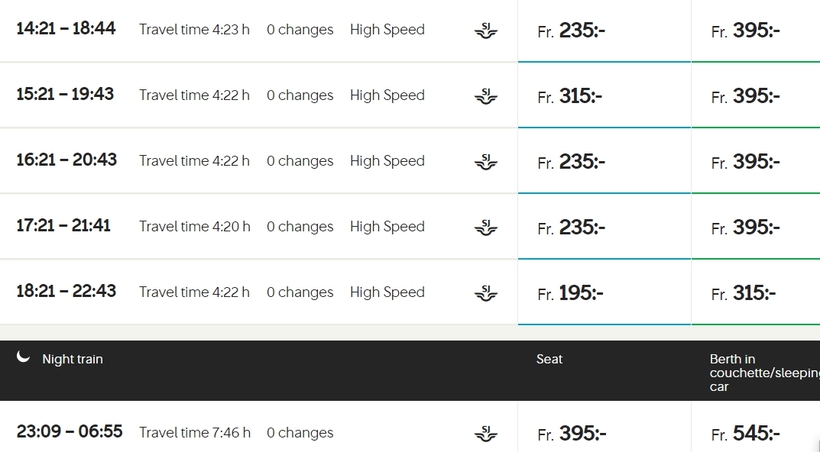Click SJ logo on 23:09 night train row

[486, 434]
